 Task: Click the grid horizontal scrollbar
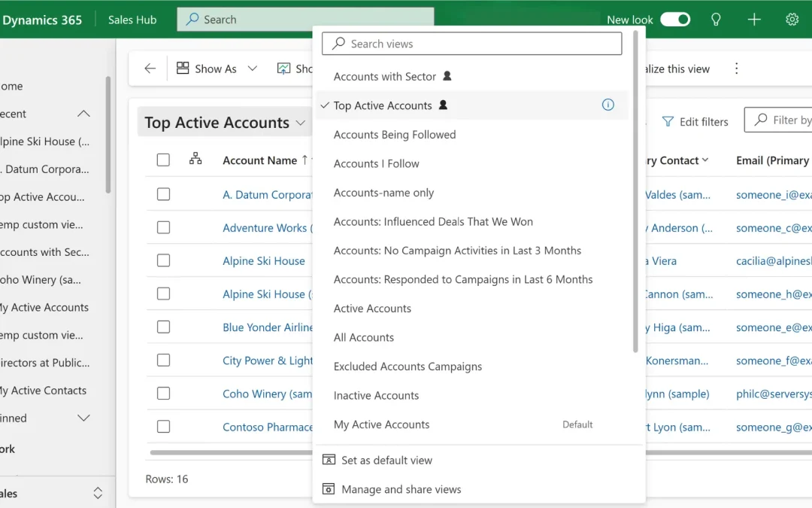point(231,452)
